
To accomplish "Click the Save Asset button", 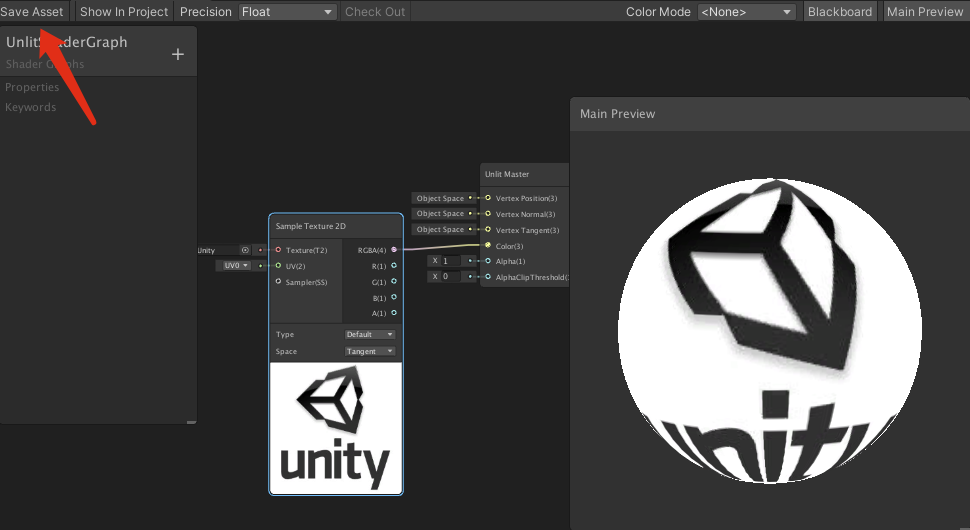I will (x=33, y=12).
